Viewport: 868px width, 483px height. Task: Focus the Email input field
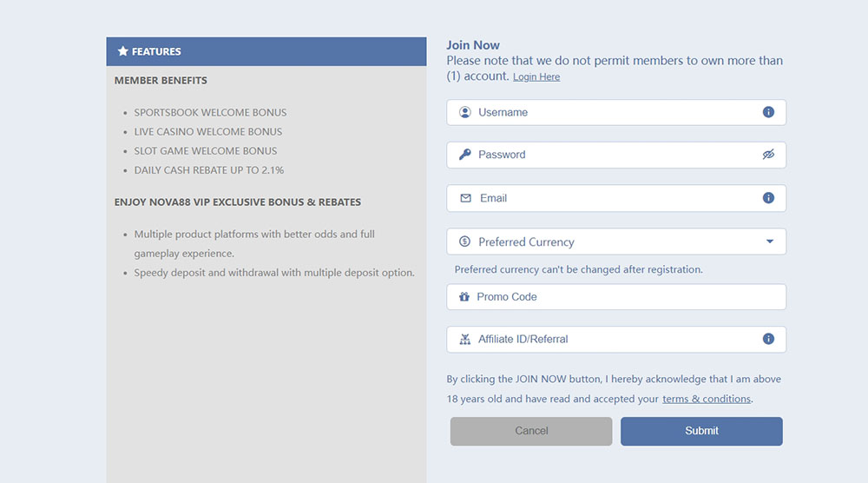coord(616,198)
